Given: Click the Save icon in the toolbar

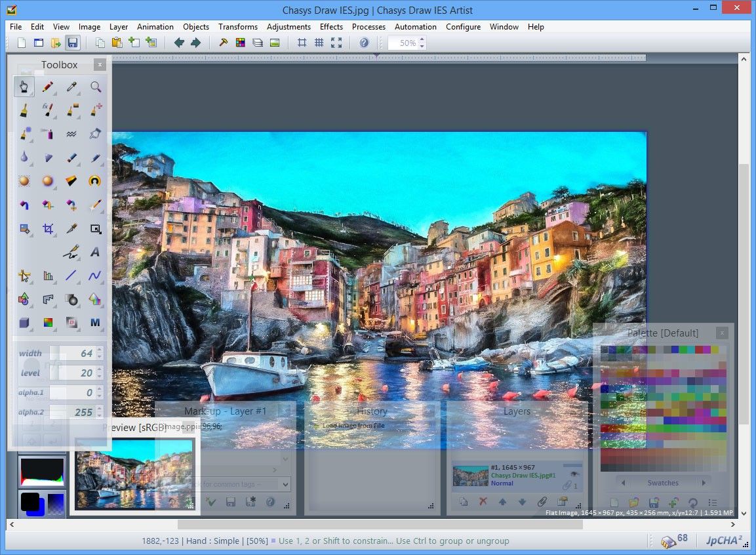Looking at the screenshot, I should point(73,43).
